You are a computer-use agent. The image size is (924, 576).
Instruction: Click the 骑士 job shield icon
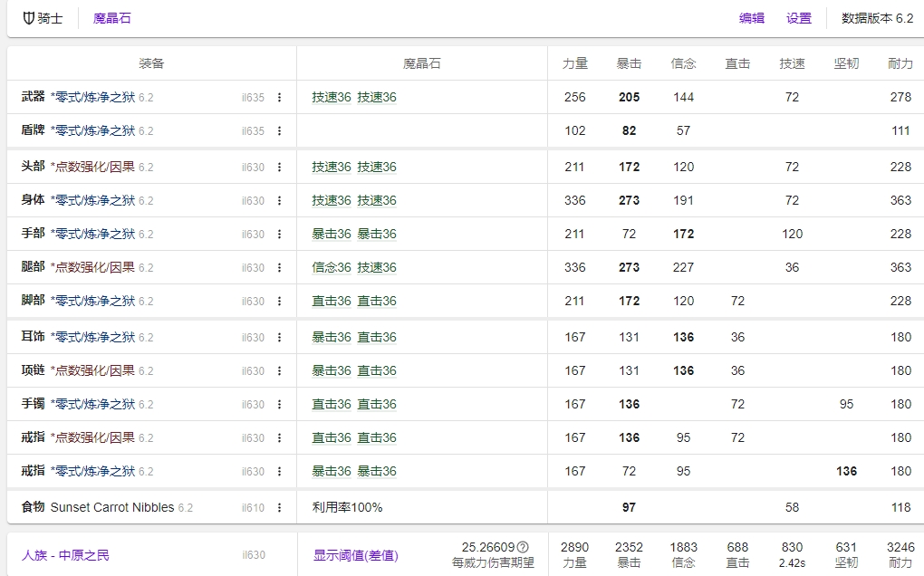point(29,18)
